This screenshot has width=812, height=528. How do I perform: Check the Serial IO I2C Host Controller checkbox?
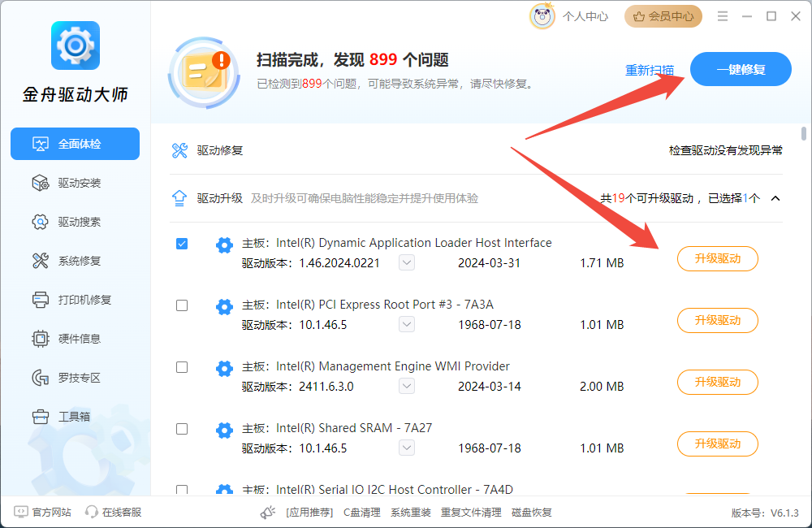point(182,490)
